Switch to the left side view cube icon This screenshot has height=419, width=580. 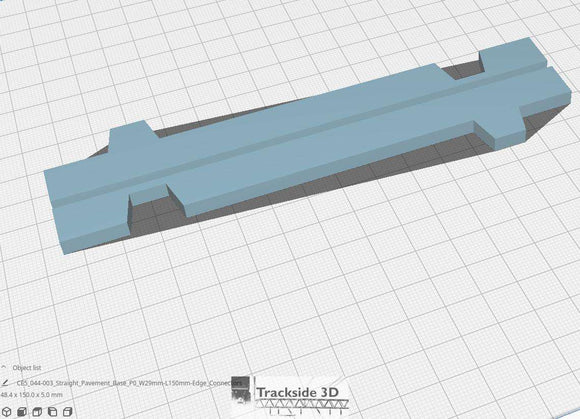pos(52,412)
